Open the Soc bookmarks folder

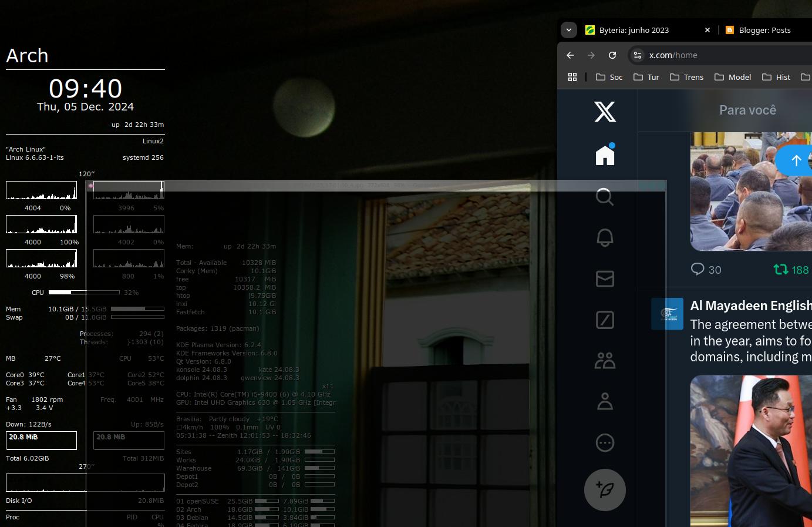point(609,77)
